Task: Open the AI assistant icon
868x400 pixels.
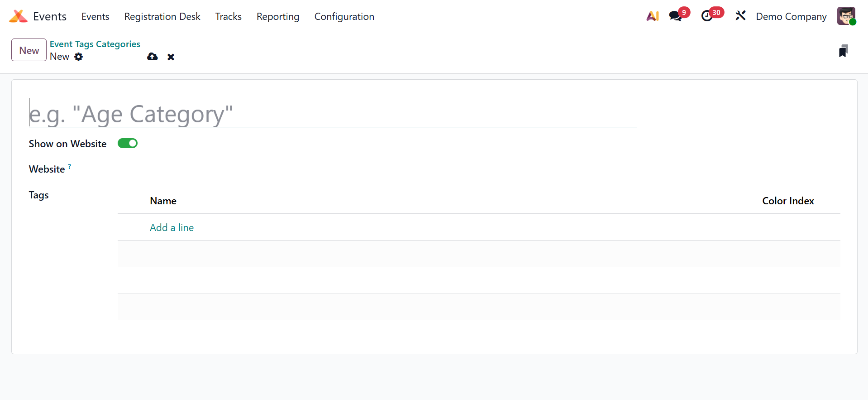Action: pos(653,16)
